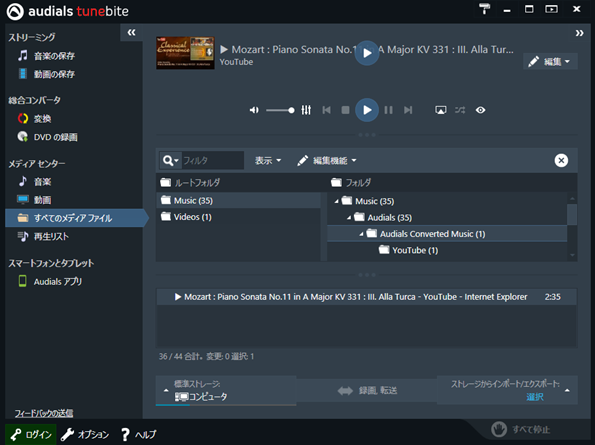Viewport: 595px width, 445px height.
Task: Select Music (35) in the root folder list
Action: 238,200
